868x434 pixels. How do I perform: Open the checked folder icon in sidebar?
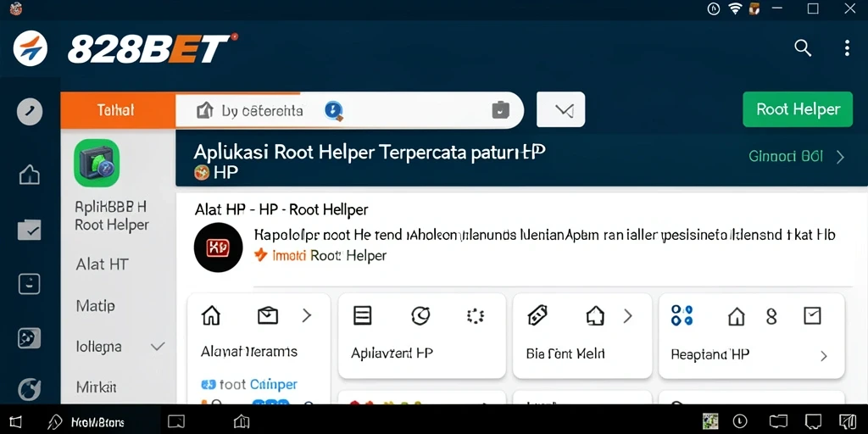click(x=30, y=230)
